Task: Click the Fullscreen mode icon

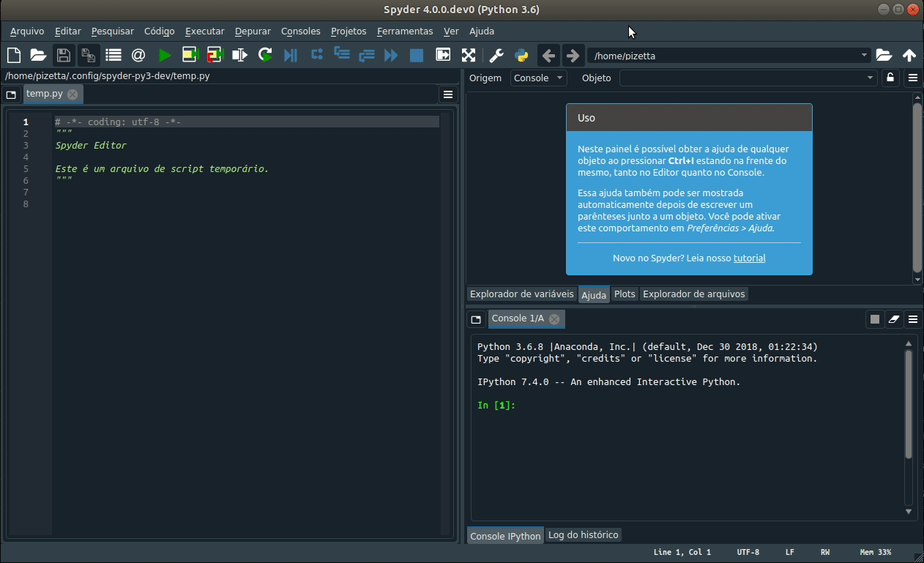Action: tap(468, 55)
